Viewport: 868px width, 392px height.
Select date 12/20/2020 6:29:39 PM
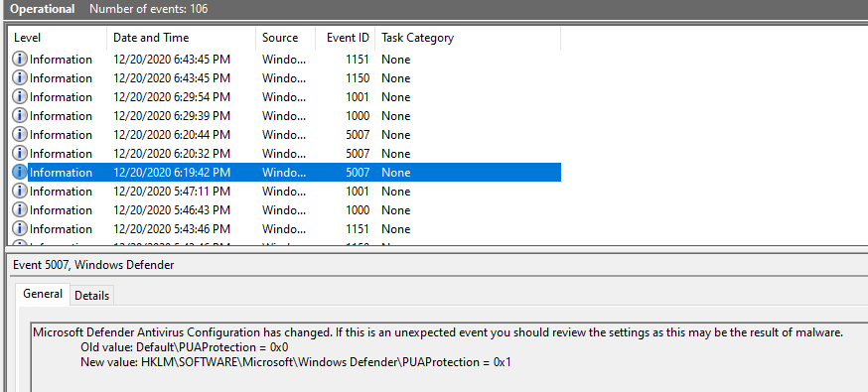click(172, 115)
